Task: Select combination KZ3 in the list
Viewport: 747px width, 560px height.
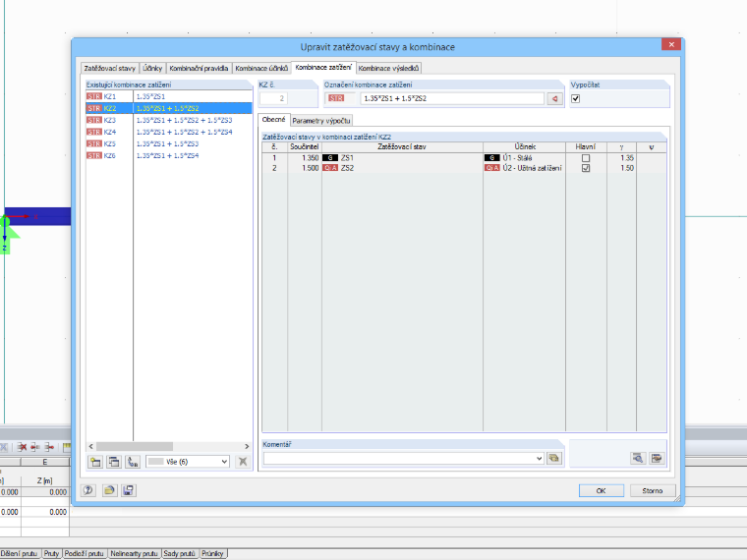Action: (169, 120)
